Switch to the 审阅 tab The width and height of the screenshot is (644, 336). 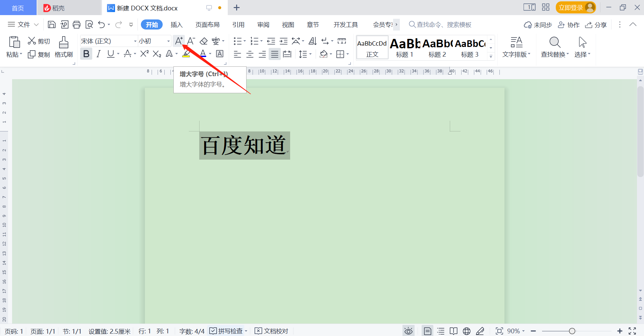click(263, 25)
